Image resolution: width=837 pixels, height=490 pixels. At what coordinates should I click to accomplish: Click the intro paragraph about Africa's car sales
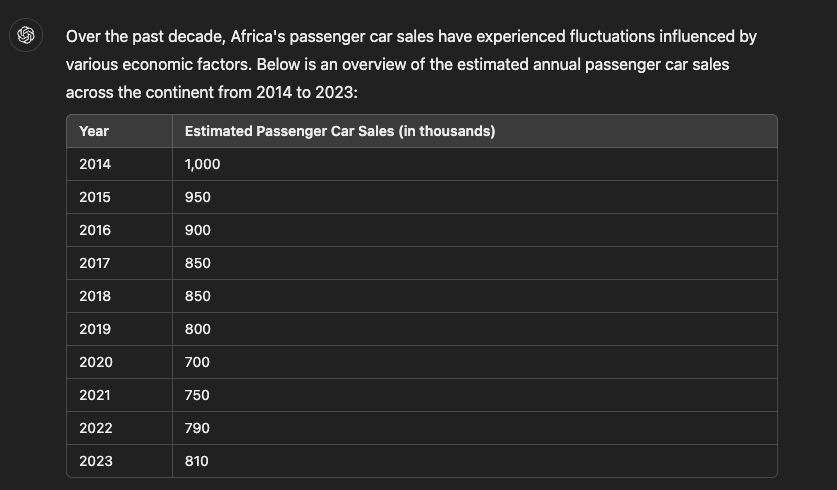point(411,64)
